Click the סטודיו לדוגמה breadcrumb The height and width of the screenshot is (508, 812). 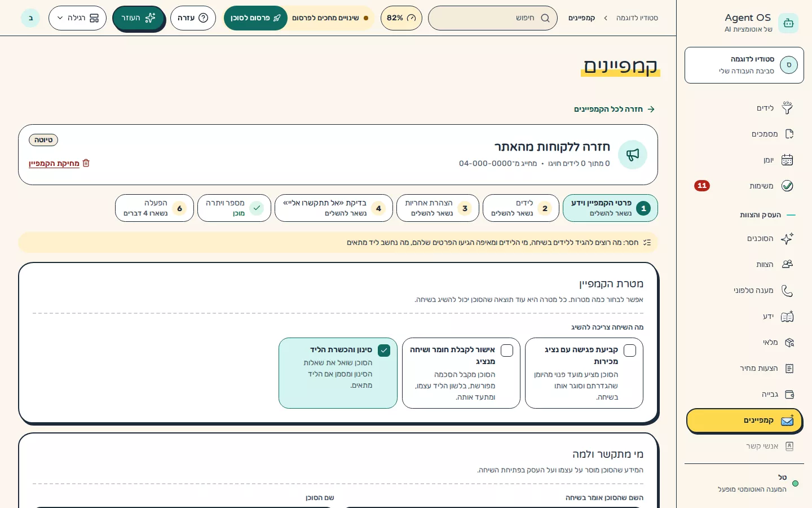(637, 18)
